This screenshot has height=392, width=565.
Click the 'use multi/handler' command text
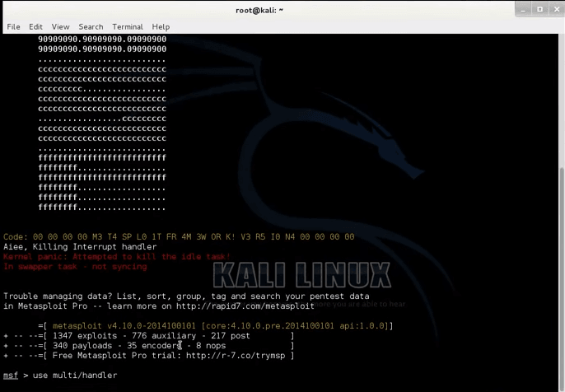coord(75,376)
